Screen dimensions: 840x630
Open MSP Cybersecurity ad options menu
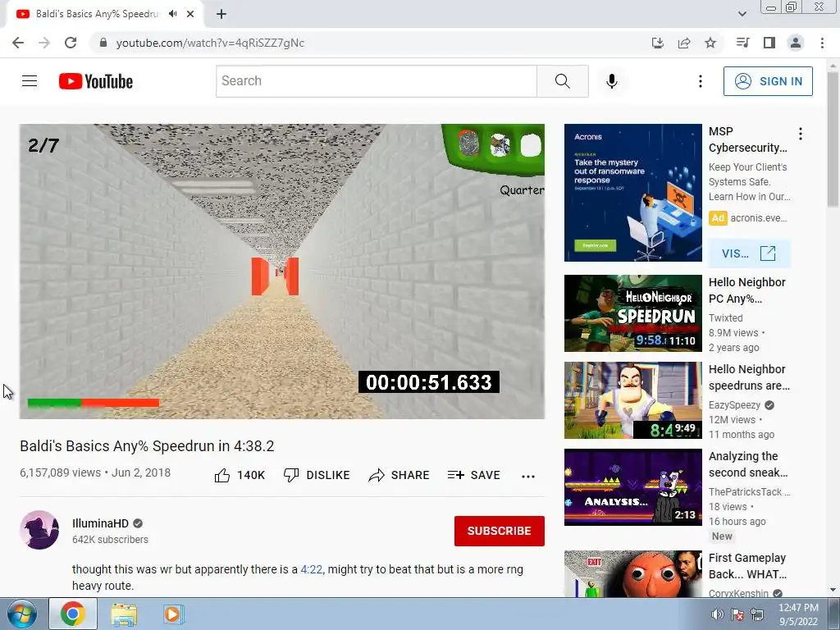[x=801, y=134]
